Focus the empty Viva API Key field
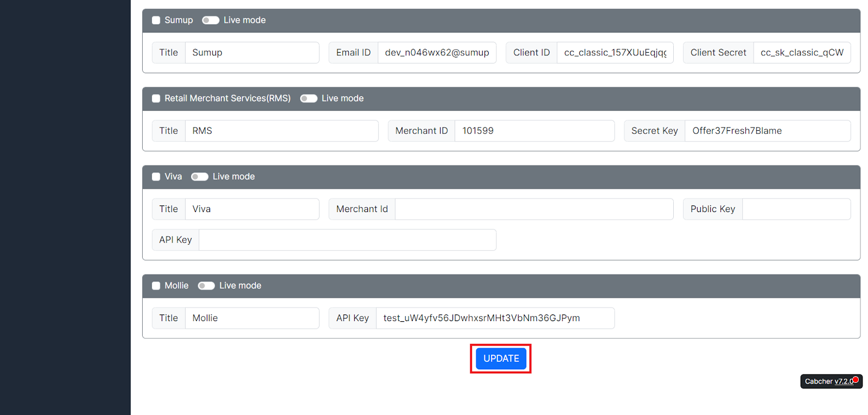 pos(348,240)
